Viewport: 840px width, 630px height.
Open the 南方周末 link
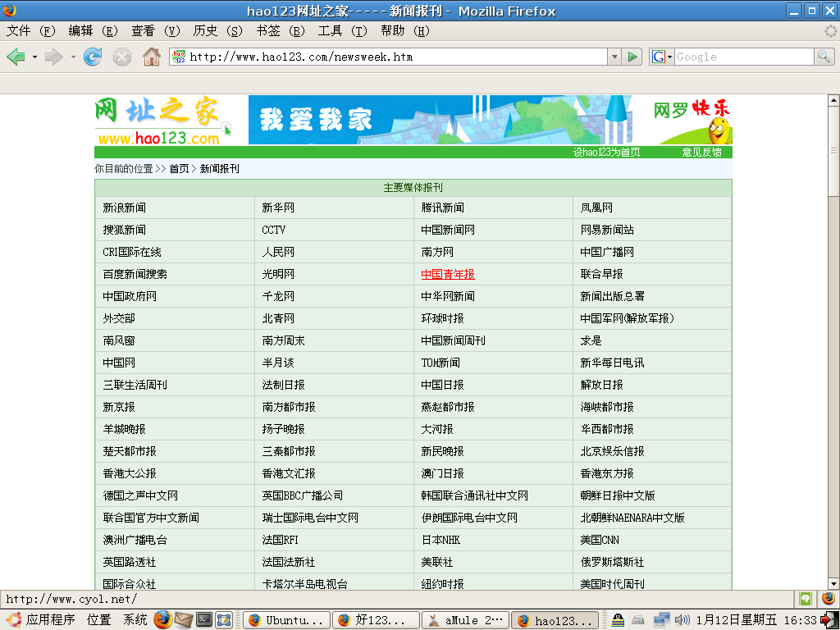pyautogui.click(x=283, y=340)
